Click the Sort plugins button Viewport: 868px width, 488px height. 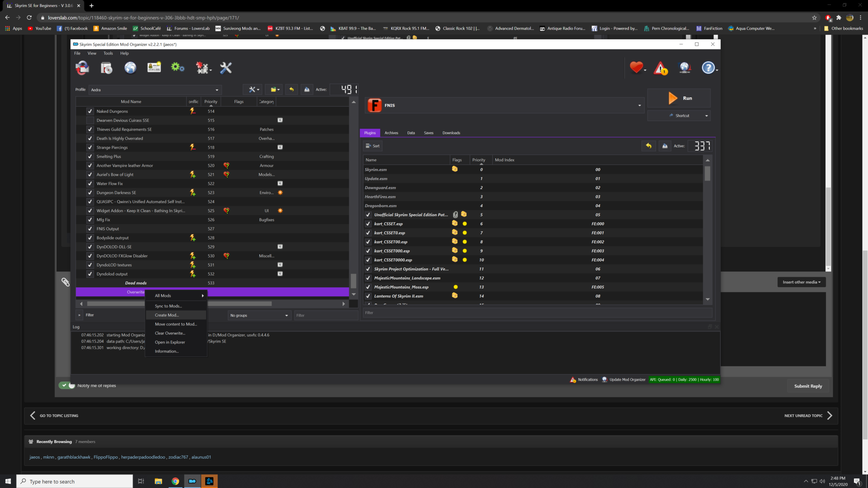(x=373, y=146)
